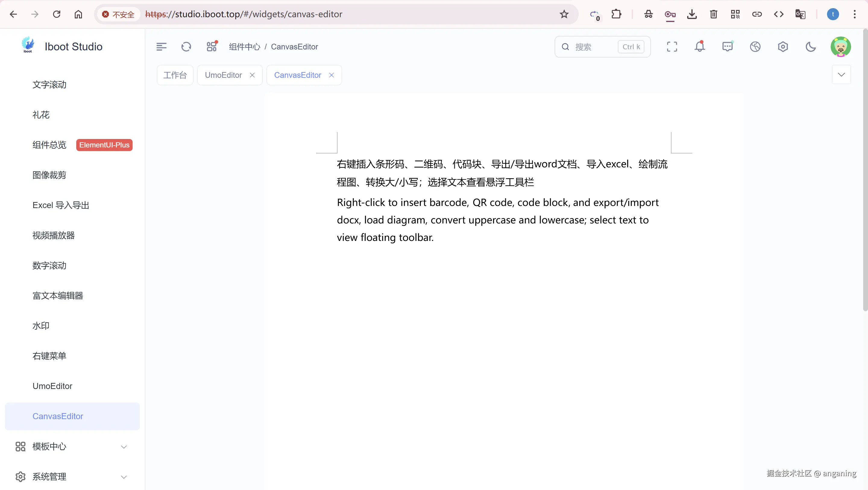Open the chat messages icon
Image resolution: width=868 pixels, height=490 pixels.
(727, 46)
